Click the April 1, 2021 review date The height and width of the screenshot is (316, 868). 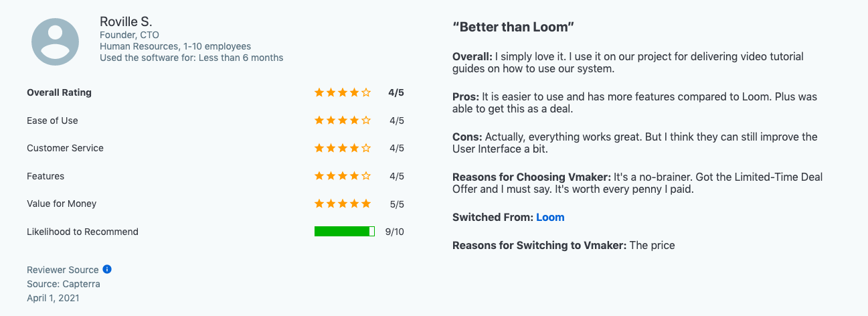(53, 298)
